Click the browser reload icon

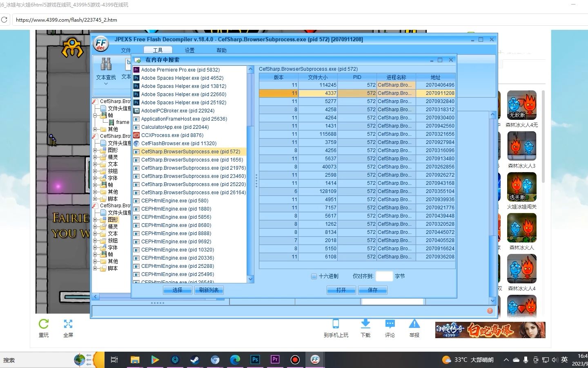tap(4, 20)
